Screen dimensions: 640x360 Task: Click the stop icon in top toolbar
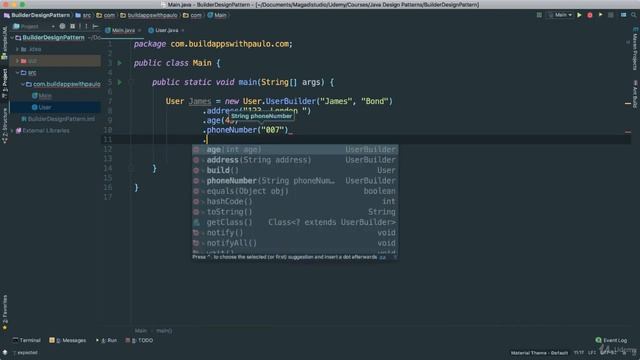611,15
